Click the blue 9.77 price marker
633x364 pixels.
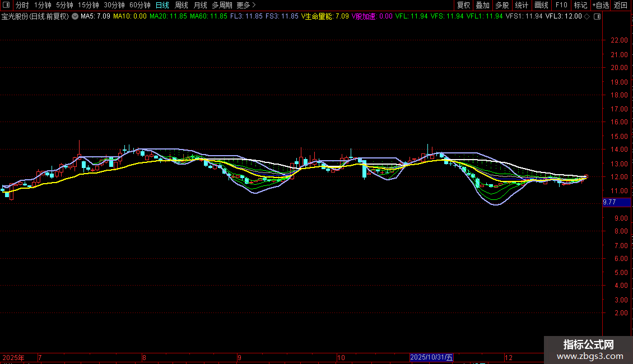click(x=616, y=202)
